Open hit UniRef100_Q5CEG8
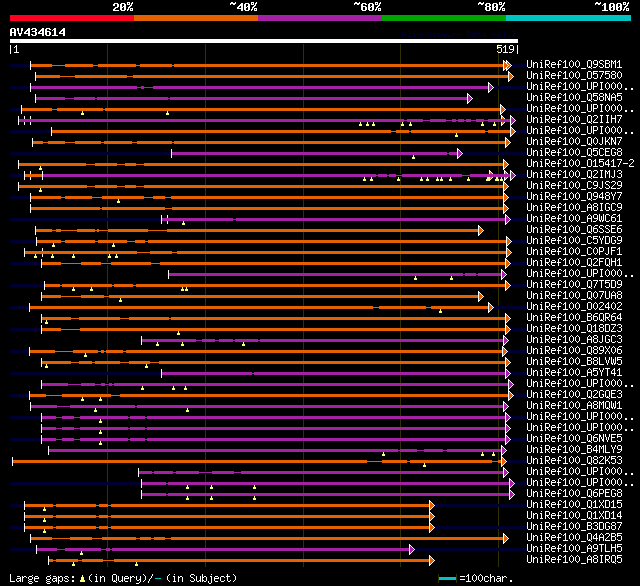Image resolution: width=640 pixels, height=586 pixels. [574, 153]
